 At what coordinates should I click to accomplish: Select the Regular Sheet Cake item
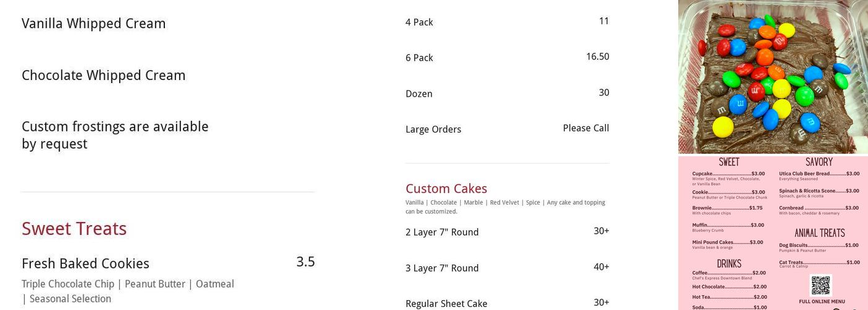tap(446, 304)
